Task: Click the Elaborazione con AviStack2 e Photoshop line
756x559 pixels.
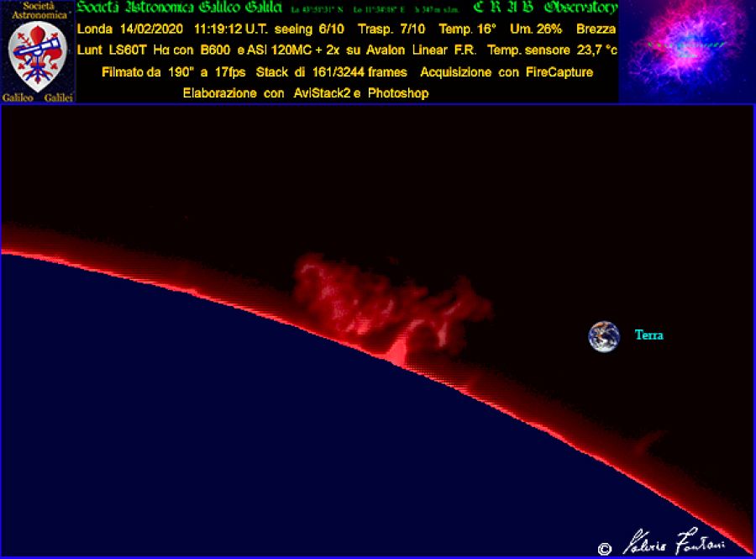Action: [x=305, y=93]
